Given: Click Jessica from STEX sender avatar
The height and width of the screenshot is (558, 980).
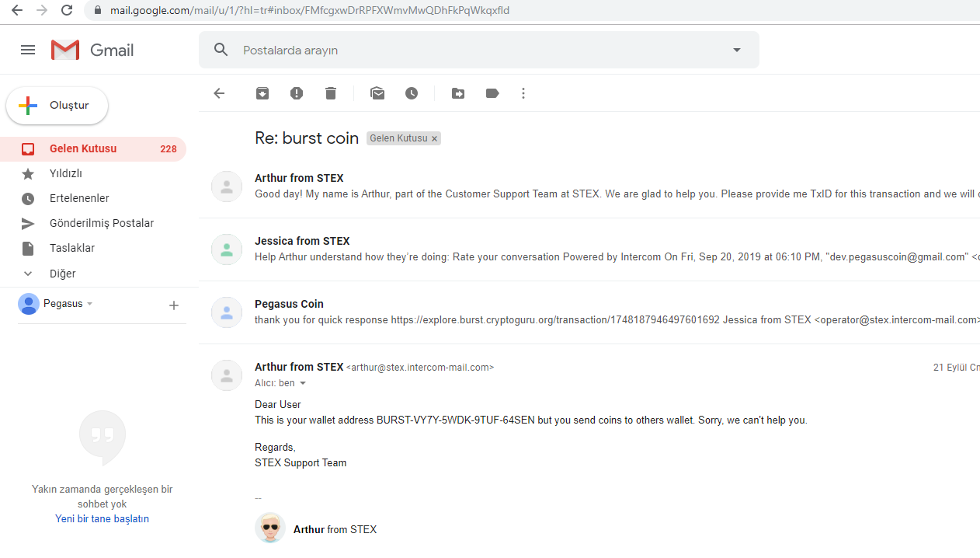Looking at the screenshot, I should click(227, 249).
